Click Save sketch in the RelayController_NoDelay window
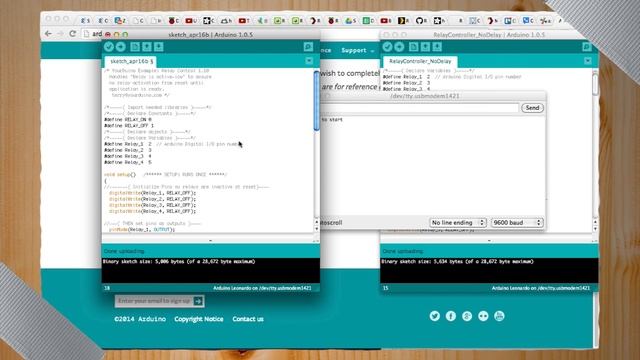640x360 pixels. click(x=437, y=47)
